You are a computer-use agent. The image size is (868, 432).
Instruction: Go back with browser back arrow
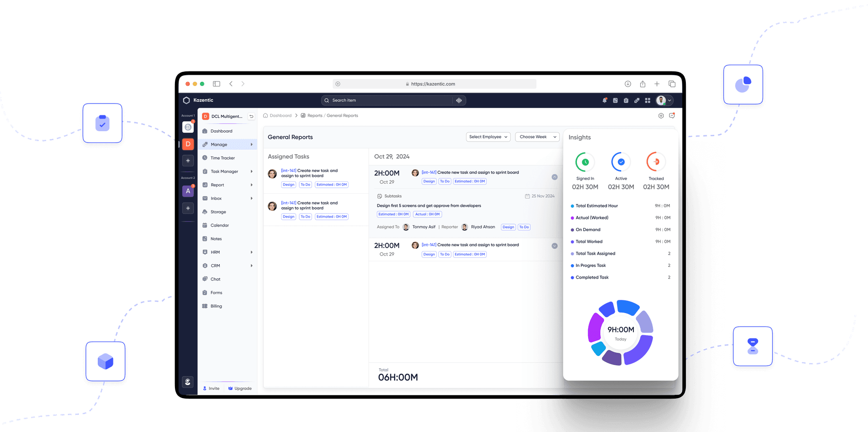coord(231,84)
